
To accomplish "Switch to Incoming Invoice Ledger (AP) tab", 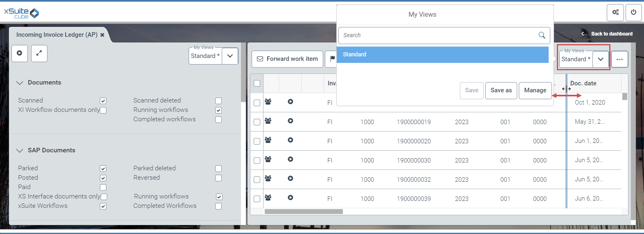I will [56, 35].
